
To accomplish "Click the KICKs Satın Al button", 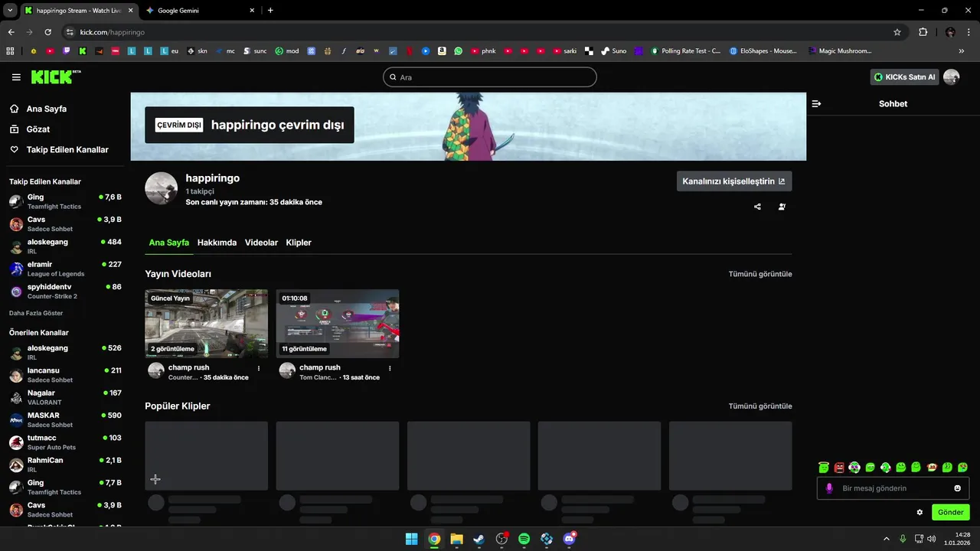I will 904,77.
